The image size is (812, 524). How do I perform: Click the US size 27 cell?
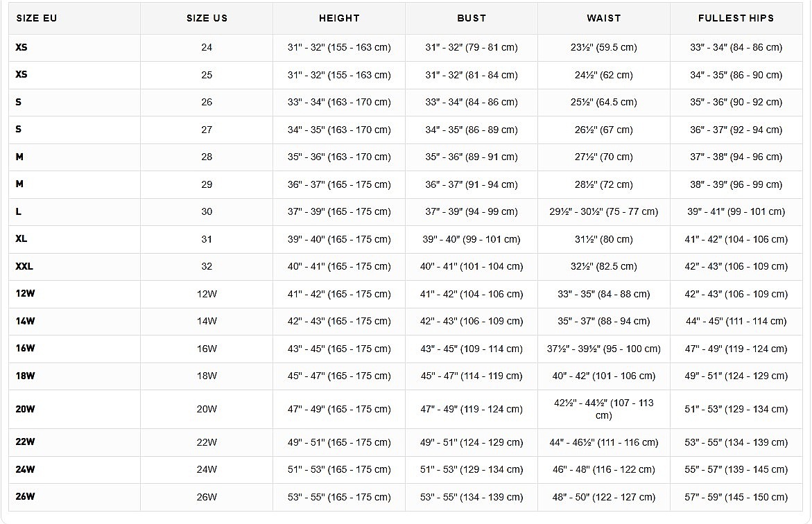(207, 130)
